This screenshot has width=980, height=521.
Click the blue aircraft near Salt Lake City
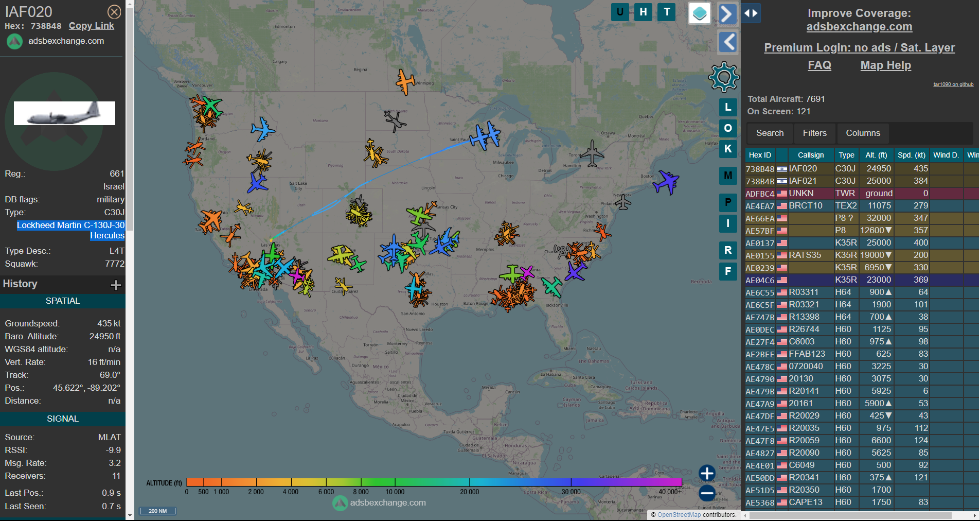coord(257,183)
